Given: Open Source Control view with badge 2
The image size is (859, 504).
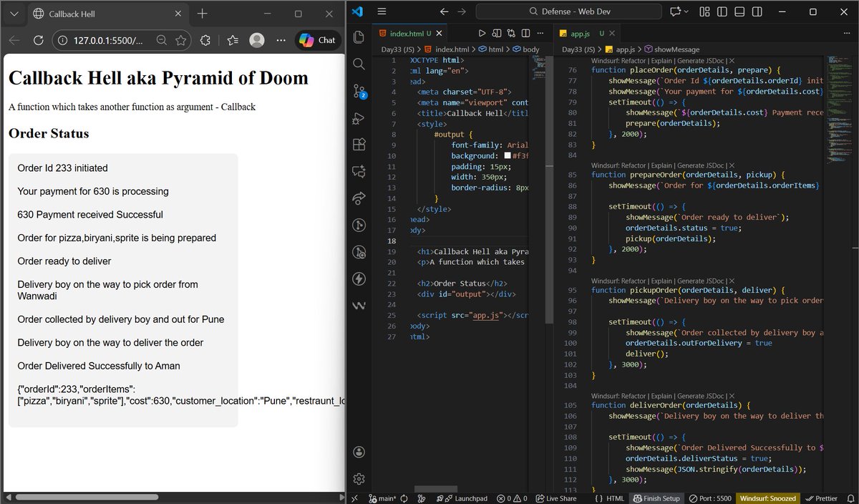Looking at the screenshot, I should 359,91.
